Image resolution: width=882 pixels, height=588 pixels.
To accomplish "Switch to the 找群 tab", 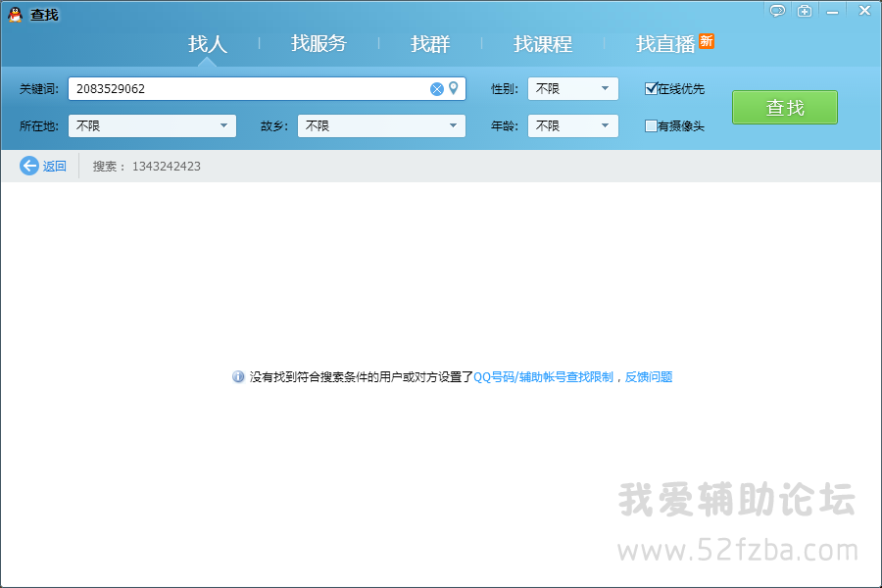I will 430,44.
